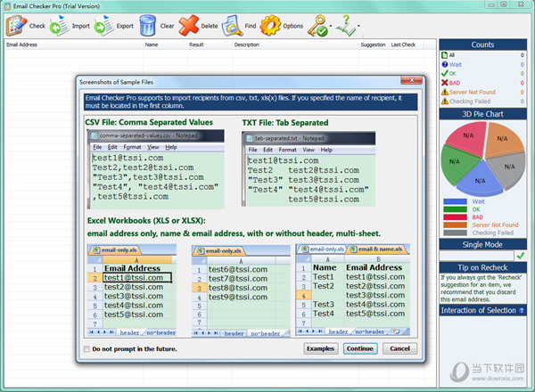The image size is (535, 392).
Task: Click the Export toolbar icon
Action: (103, 26)
